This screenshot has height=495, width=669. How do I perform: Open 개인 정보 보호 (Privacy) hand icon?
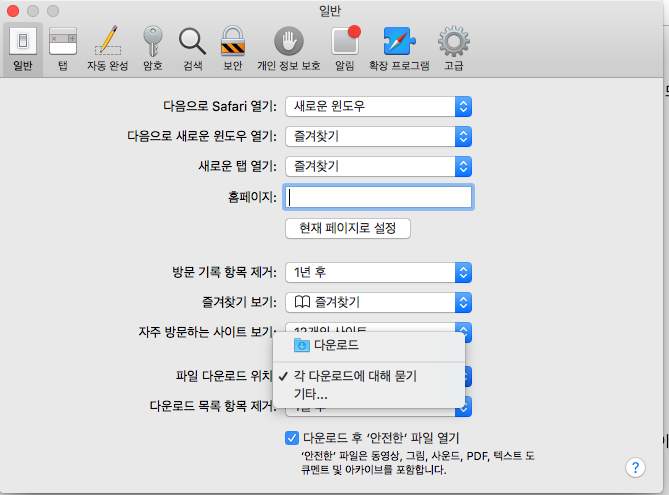coord(289,50)
